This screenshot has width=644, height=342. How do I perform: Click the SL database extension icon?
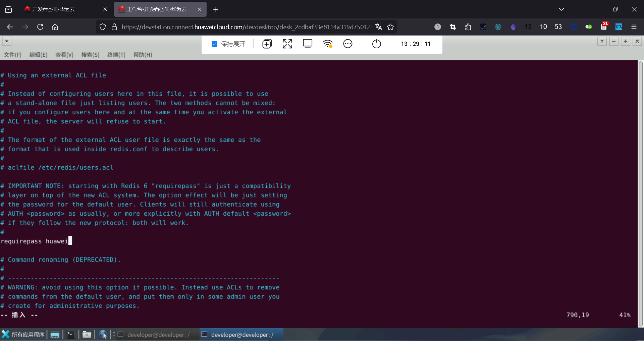click(604, 26)
